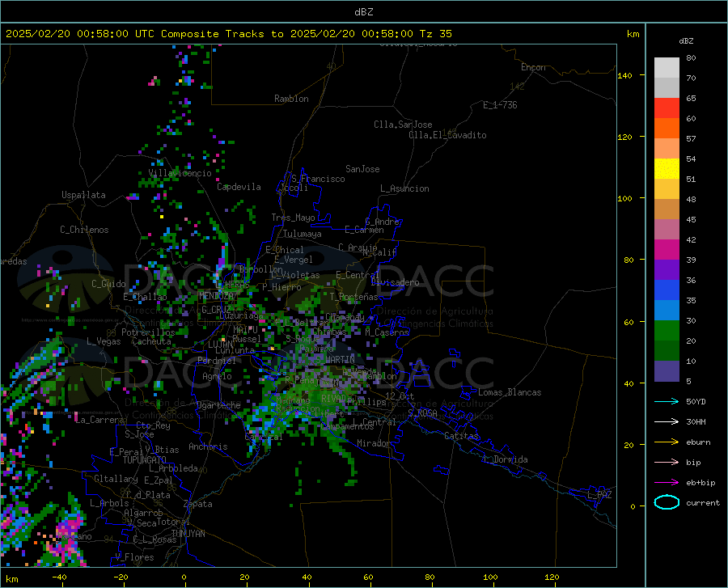Click the Tulumaya map label

(x=303, y=235)
